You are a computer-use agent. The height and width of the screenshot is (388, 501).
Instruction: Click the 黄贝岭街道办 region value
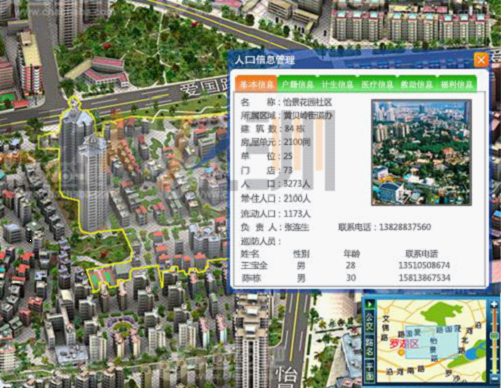click(x=308, y=116)
